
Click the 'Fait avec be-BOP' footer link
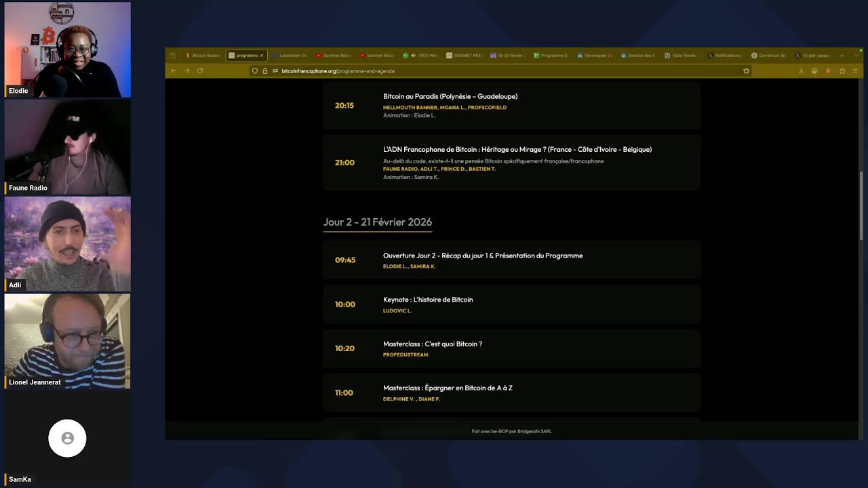coord(511,431)
